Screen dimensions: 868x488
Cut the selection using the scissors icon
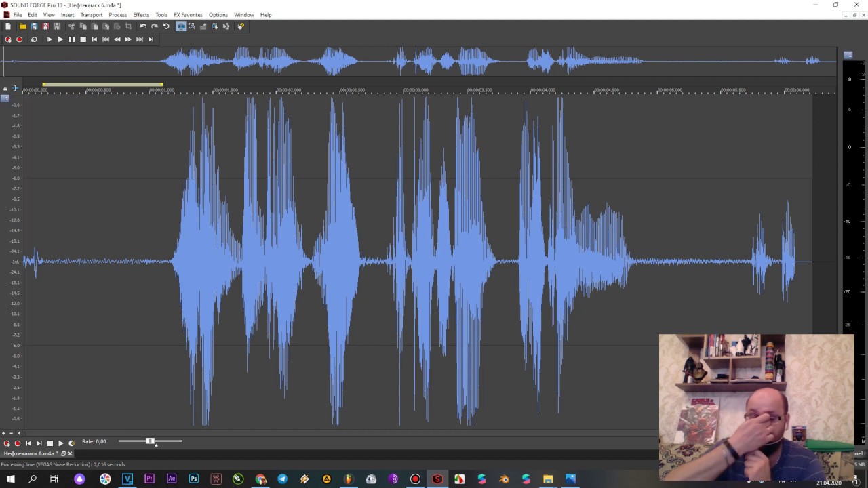(71, 26)
